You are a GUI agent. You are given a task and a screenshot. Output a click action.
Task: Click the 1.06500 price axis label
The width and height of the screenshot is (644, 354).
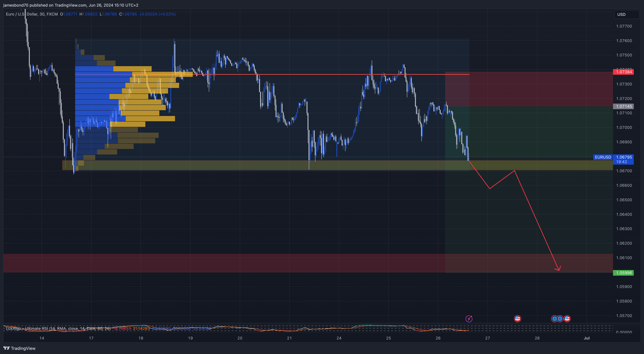coord(624,200)
